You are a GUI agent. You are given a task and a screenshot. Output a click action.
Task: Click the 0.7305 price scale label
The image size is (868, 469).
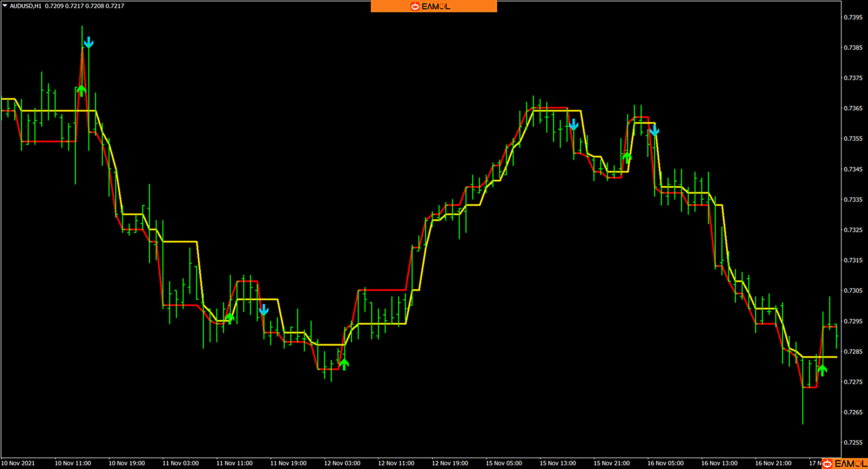point(853,290)
